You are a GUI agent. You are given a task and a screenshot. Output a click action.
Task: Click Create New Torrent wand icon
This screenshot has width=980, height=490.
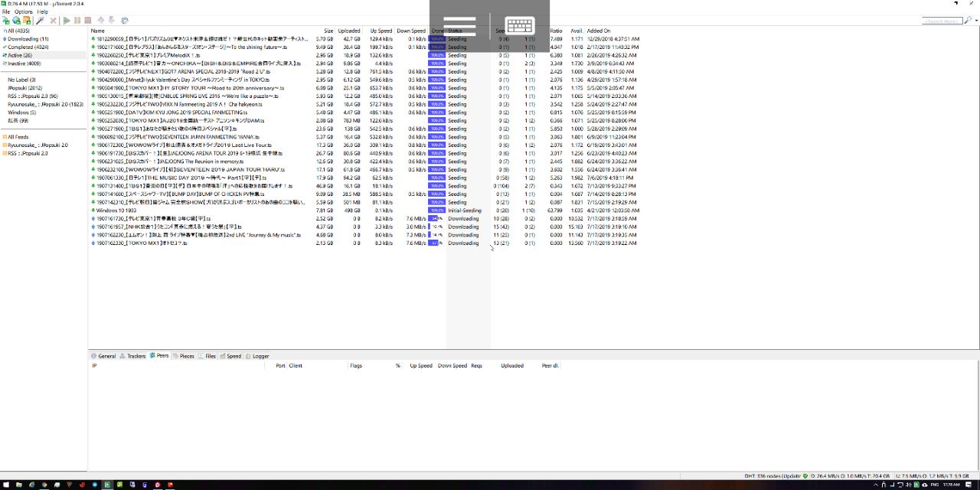pyautogui.click(x=40, y=21)
